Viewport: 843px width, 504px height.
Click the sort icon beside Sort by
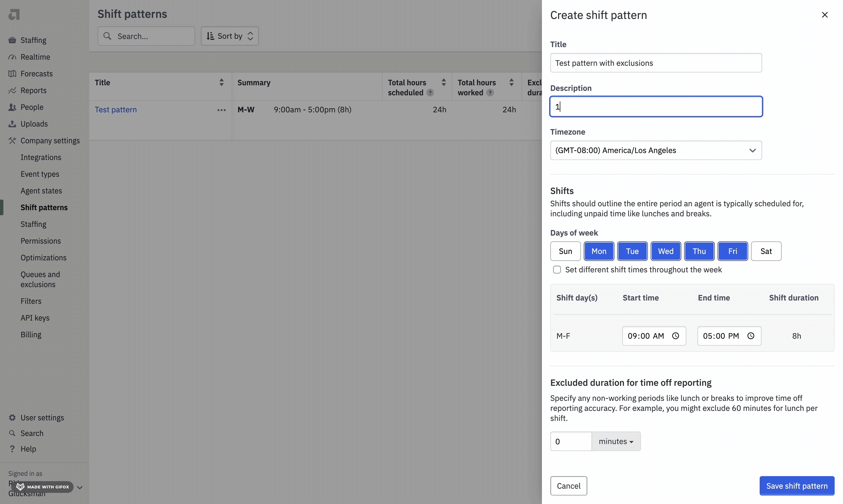[210, 36]
